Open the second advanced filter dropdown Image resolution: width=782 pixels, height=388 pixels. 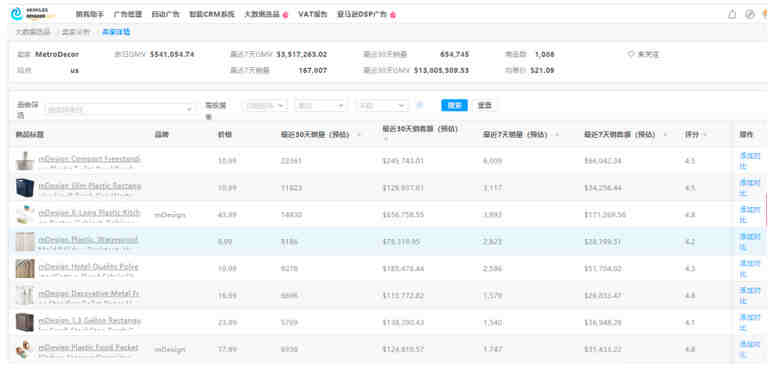320,106
